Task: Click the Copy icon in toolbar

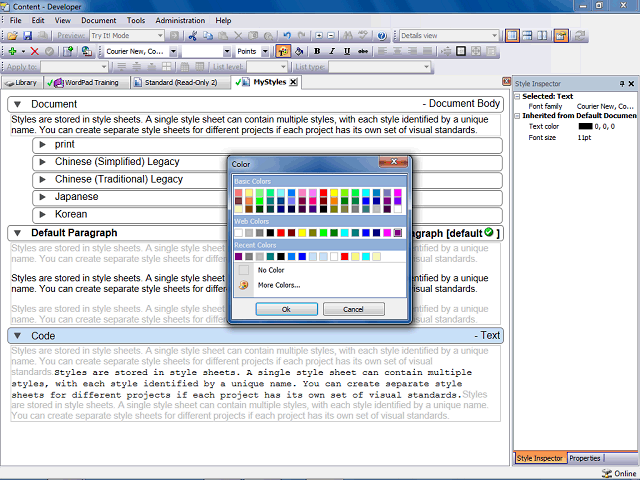Action: [208, 36]
